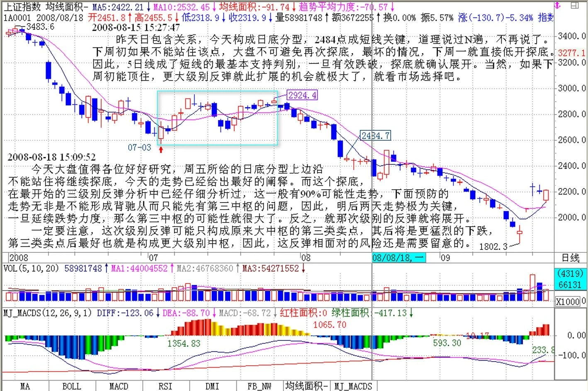Select the MACD indicator tab
The height and width of the screenshot is (391, 588).
point(119,386)
